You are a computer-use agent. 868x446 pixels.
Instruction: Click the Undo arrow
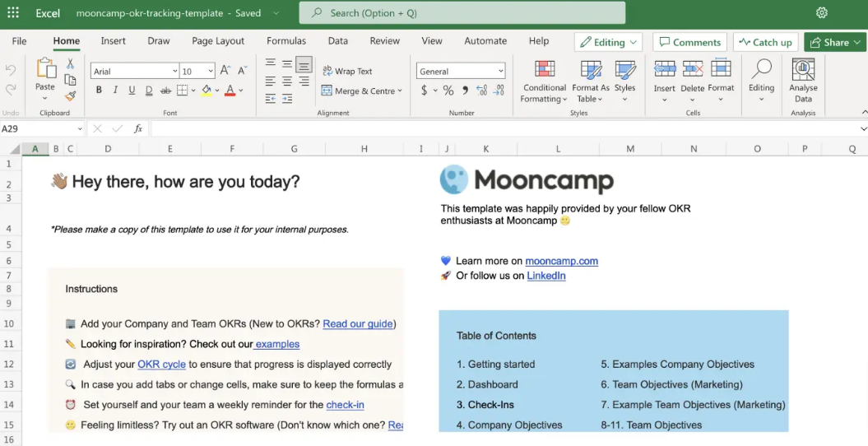[11, 70]
